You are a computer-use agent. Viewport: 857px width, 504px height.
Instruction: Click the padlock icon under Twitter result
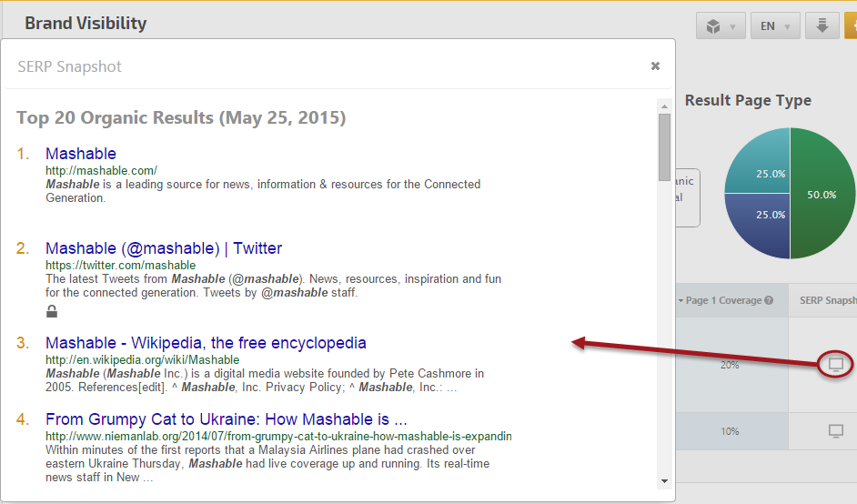click(51, 311)
